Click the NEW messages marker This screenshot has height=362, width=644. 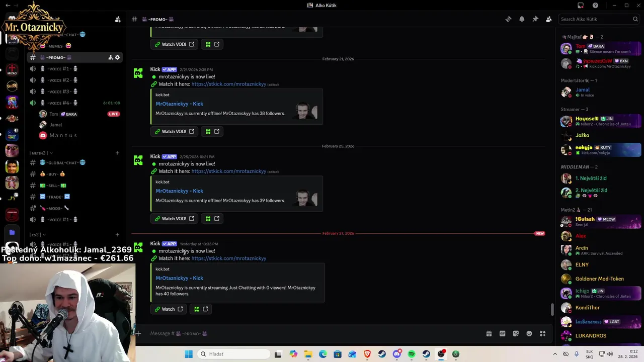pyautogui.click(x=539, y=233)
